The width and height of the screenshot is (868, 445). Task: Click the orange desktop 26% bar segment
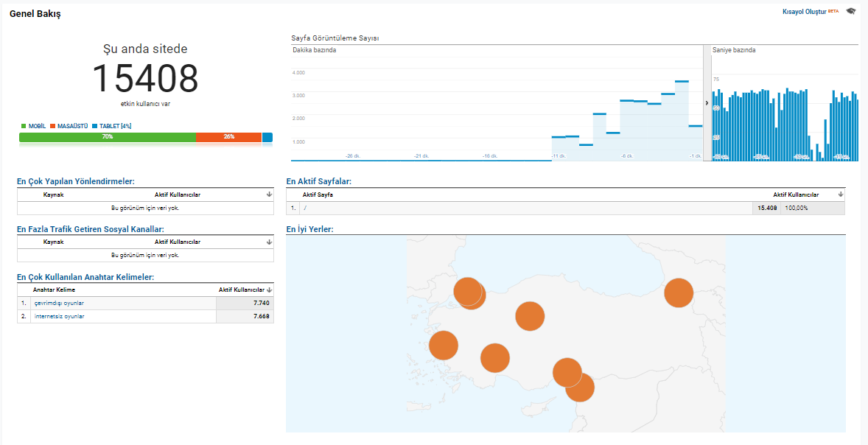(x=228, y=137)
